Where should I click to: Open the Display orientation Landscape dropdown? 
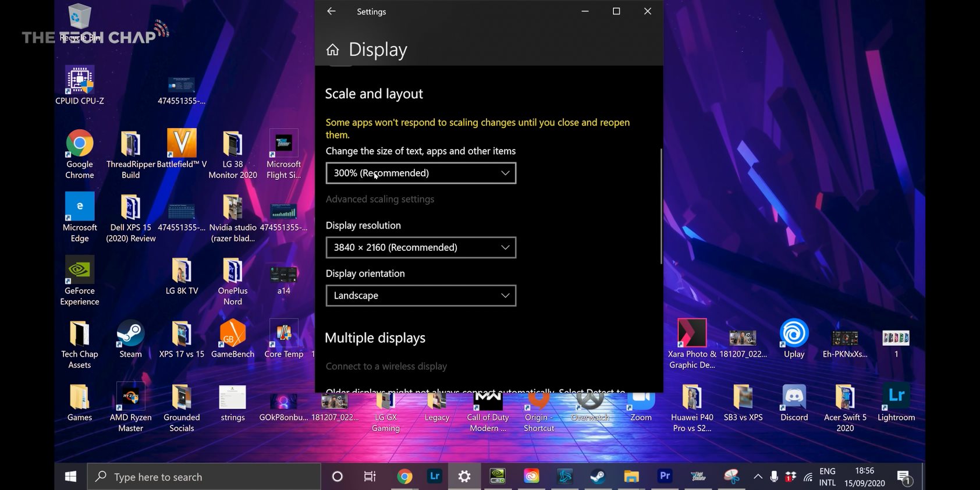[421, 296]
